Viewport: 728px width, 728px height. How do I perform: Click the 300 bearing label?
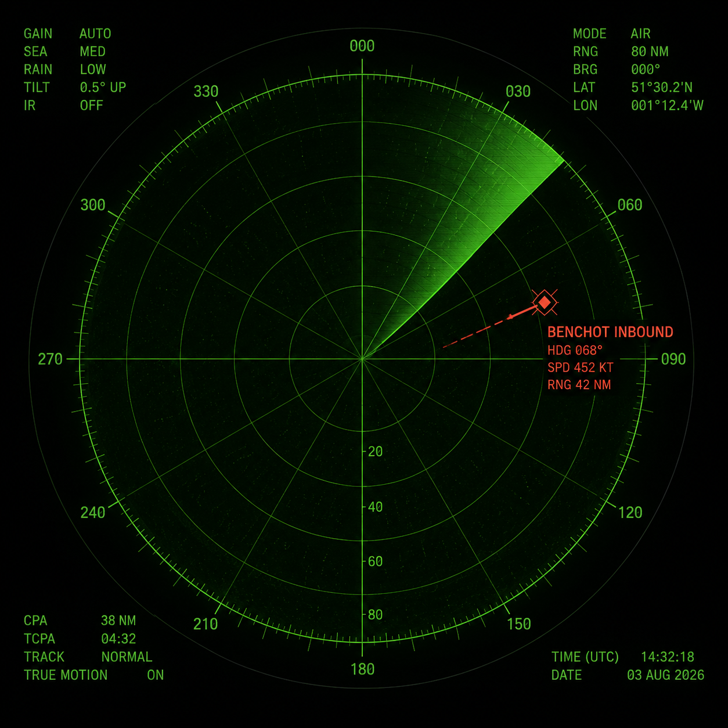pos(93,205)
